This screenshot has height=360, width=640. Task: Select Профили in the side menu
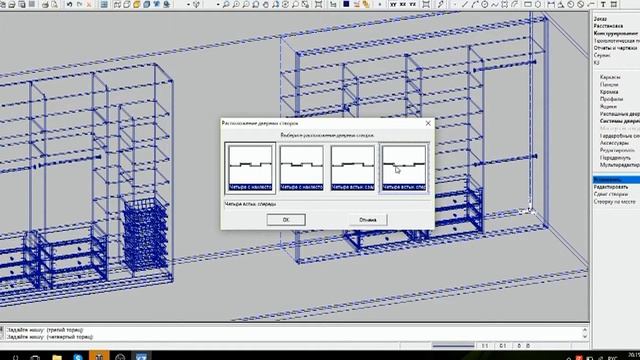point(611,99)
